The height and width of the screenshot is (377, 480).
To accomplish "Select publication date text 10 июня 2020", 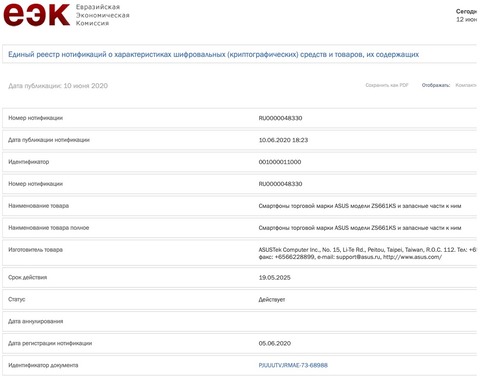I will point(86,86).
